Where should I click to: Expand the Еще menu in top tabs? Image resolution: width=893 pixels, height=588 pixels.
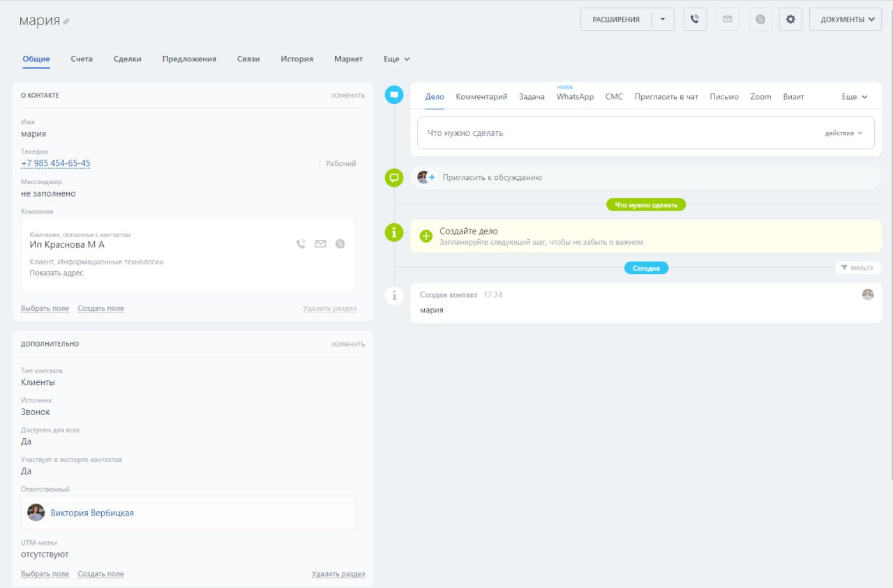point(396,59)
